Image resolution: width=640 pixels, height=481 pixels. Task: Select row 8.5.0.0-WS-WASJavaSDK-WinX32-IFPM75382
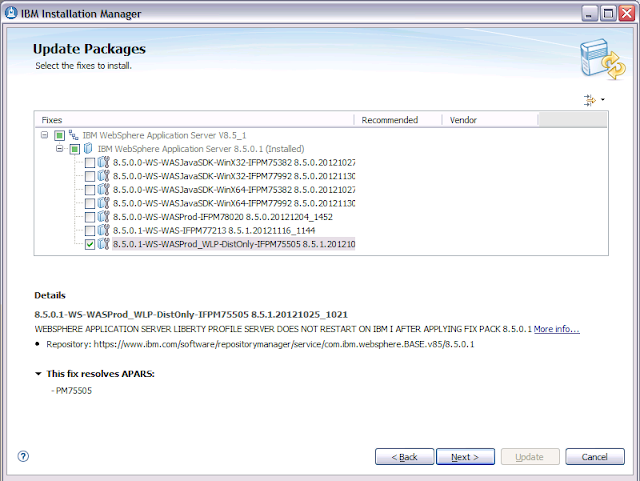point(234,163)
